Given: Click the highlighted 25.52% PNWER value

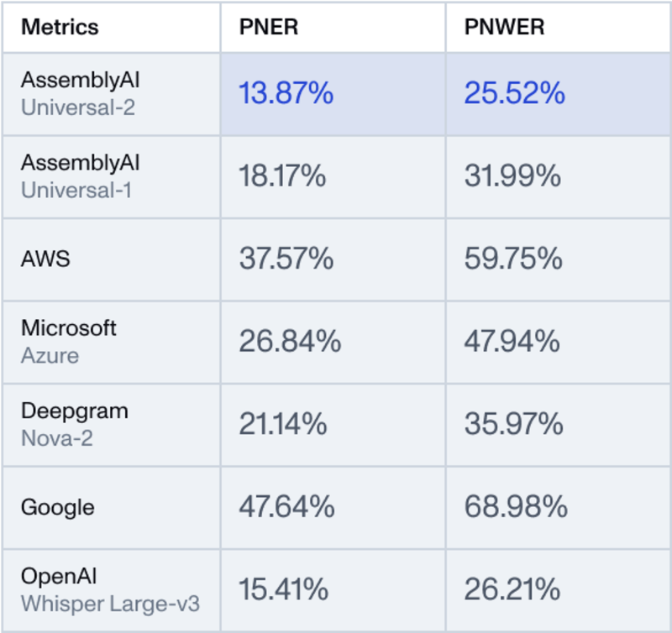Looking at the screenshot, I should (514, 94).
